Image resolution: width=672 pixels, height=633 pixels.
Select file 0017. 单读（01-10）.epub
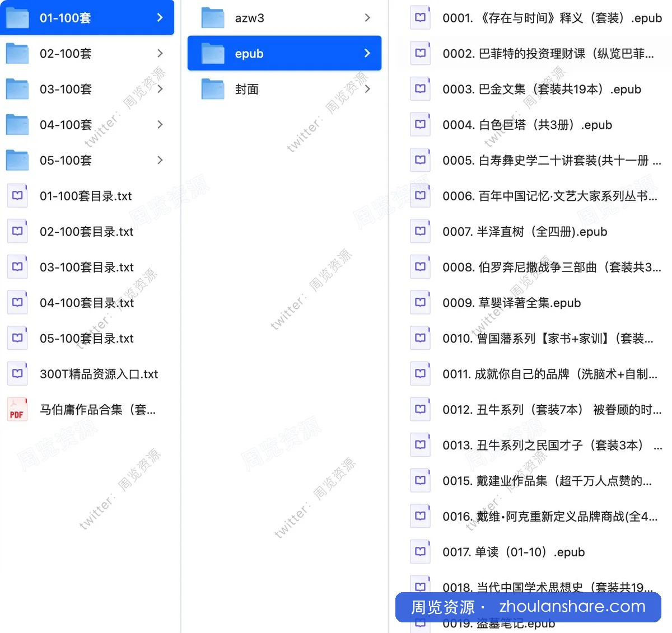click(x=514, y=552)
